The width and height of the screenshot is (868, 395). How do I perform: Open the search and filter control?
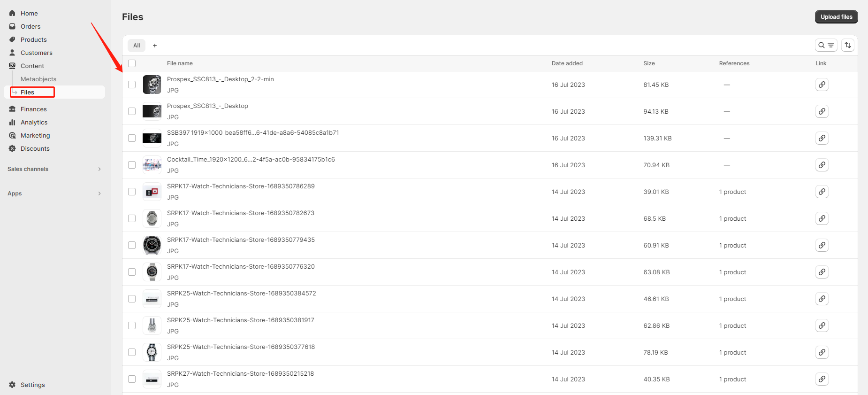(x=826, y=45)
